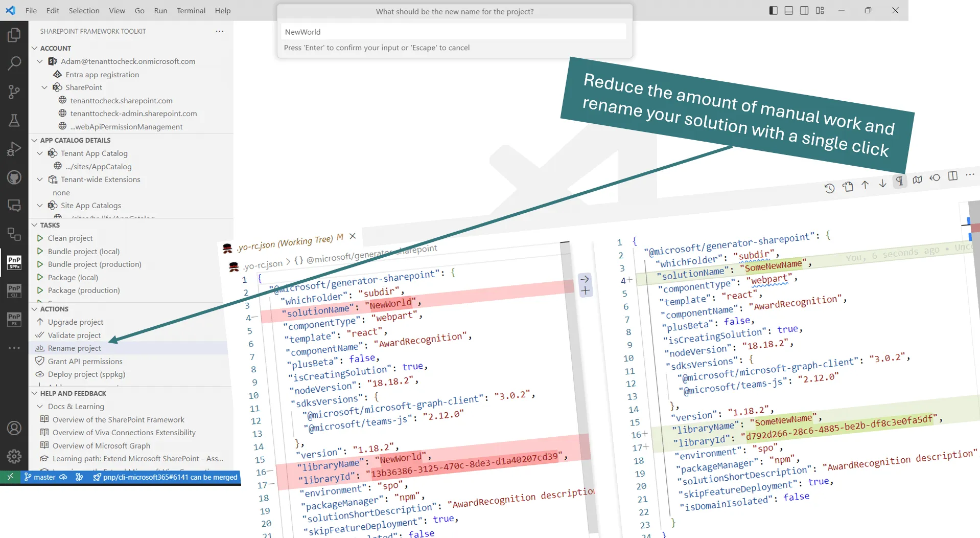The image size is (980, 538).
Task: Toggle the primary side bar layout button
Action: [773, 10]
